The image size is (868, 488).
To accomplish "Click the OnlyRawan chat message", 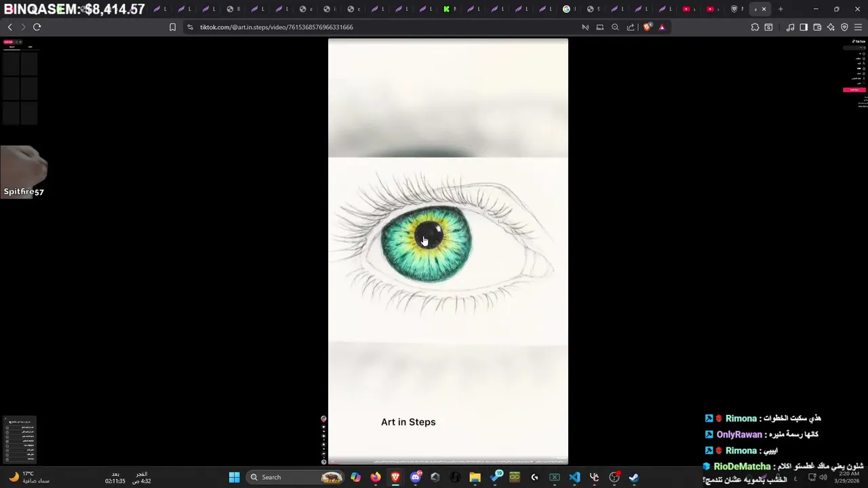I will (762, 434).
